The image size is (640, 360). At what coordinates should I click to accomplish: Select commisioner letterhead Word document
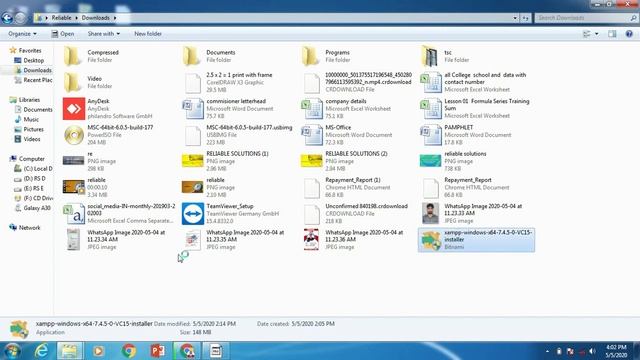point(193,109)
